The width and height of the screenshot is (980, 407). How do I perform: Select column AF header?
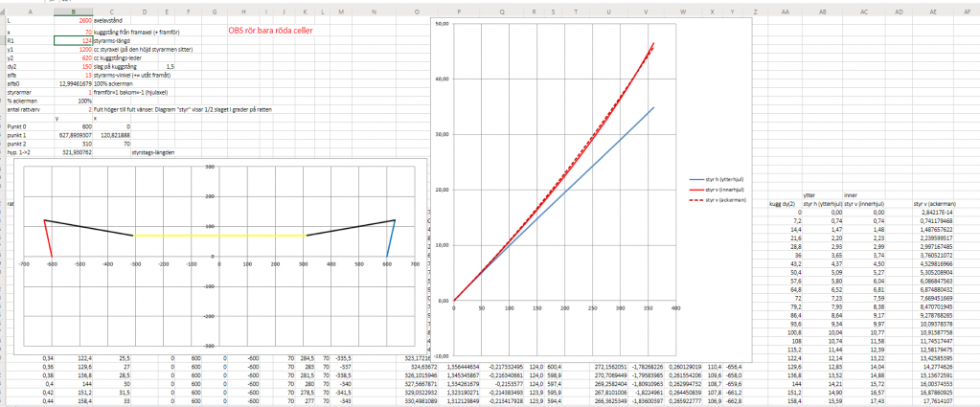pos(967,11)
